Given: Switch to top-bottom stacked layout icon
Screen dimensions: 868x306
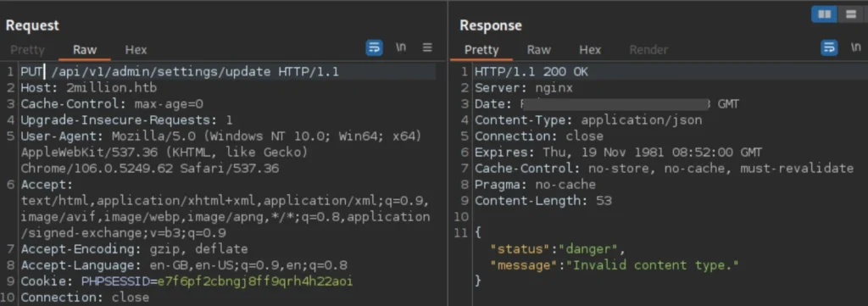Looking at the screenshot, I should point(851,14).
